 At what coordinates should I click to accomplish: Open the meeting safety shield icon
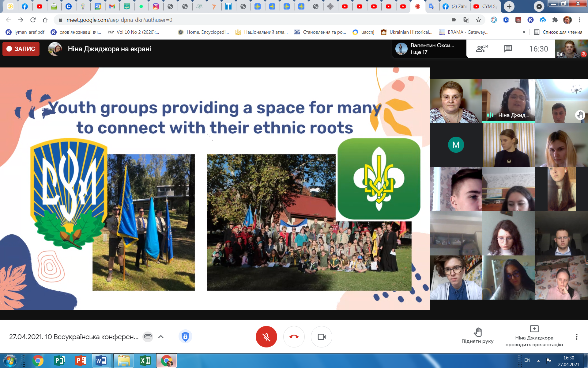coord(185,337)
